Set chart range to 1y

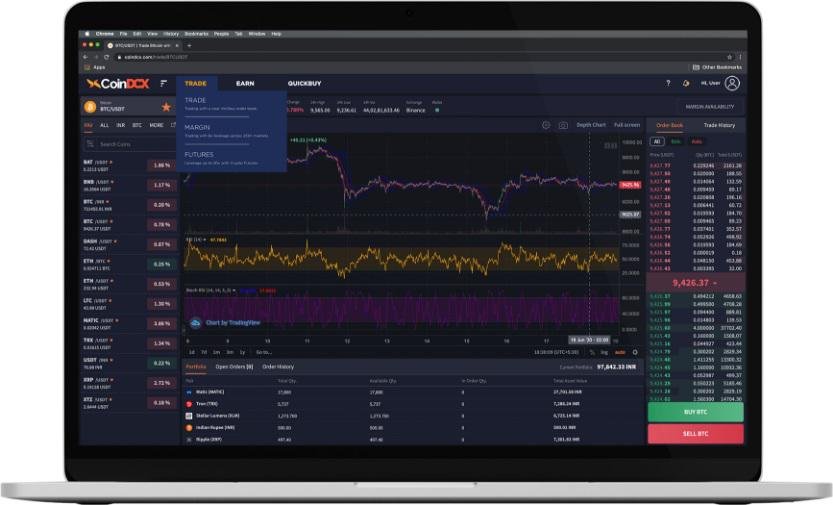[243, 352]
